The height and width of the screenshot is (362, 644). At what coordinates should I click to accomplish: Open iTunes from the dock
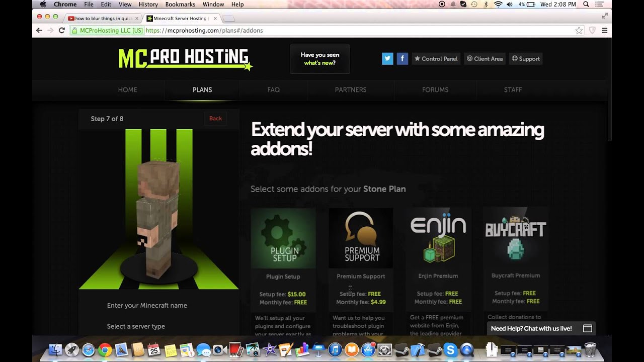tap(335, 350)
